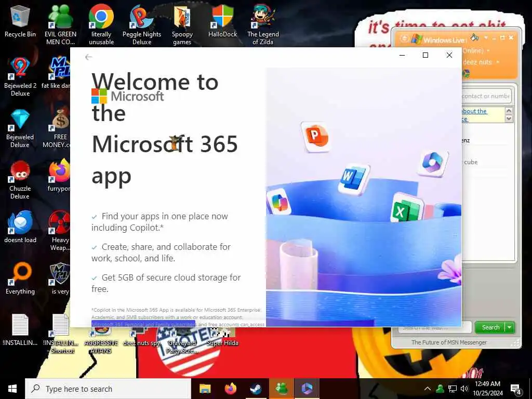Go back with the Microsoft 365 back arrow

coord(88,57)
